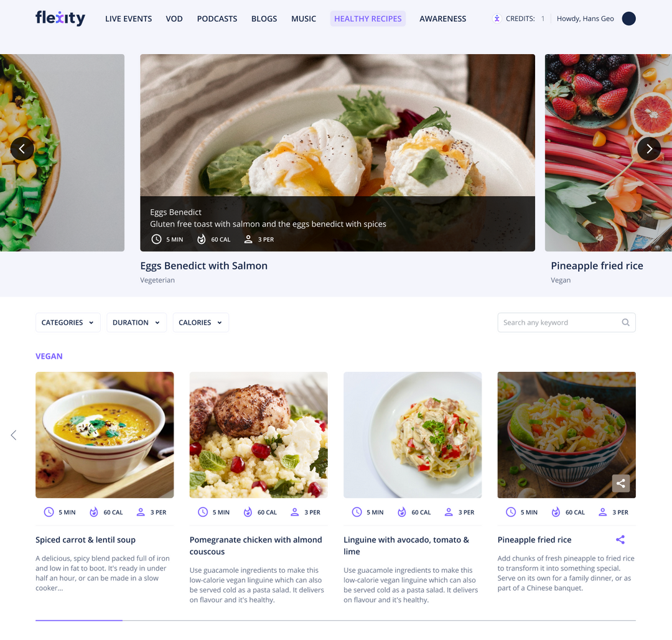The width and height of the screenshot is (672, 640).
Task: Switch to the Live Events tab
Action: pos(129,19)
